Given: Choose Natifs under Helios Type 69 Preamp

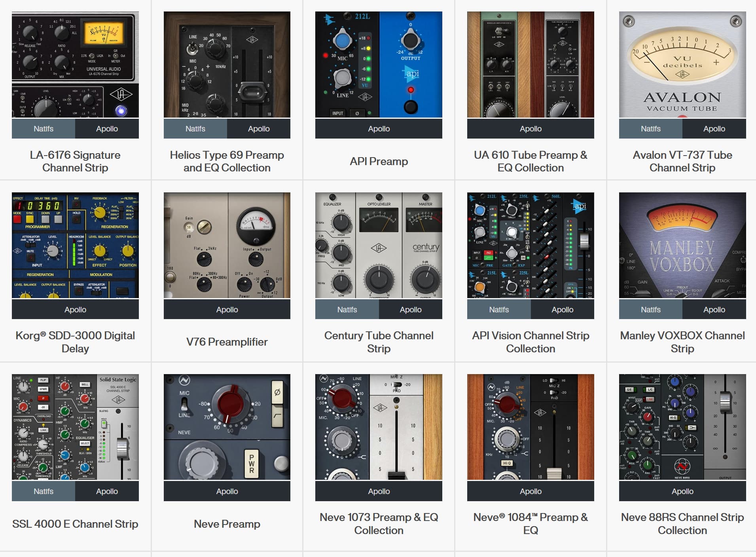Looking at the screenshot, I should (195, 129).
